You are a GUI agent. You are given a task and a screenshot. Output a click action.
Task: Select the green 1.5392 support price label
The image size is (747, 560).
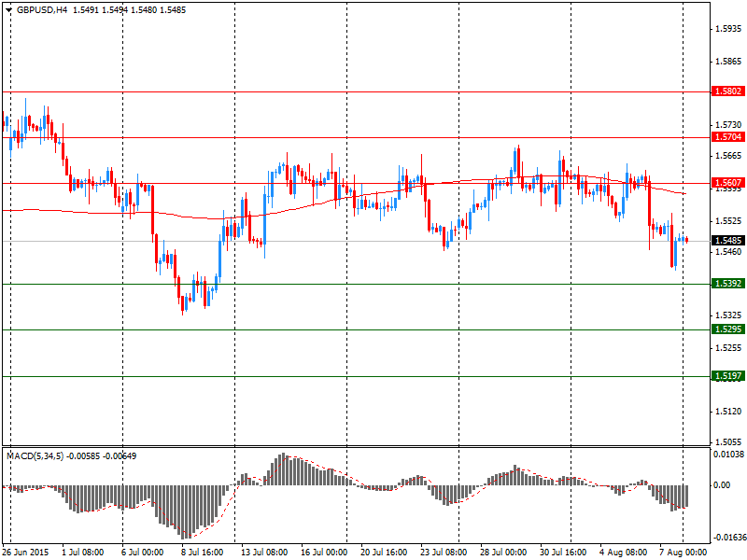coord(728,284)
